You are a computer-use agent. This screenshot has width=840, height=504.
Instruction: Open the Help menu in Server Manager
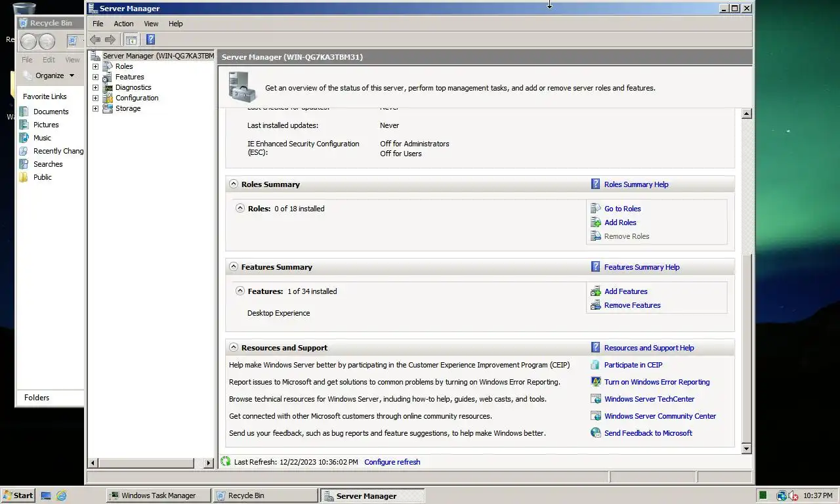tap(175, 24)
